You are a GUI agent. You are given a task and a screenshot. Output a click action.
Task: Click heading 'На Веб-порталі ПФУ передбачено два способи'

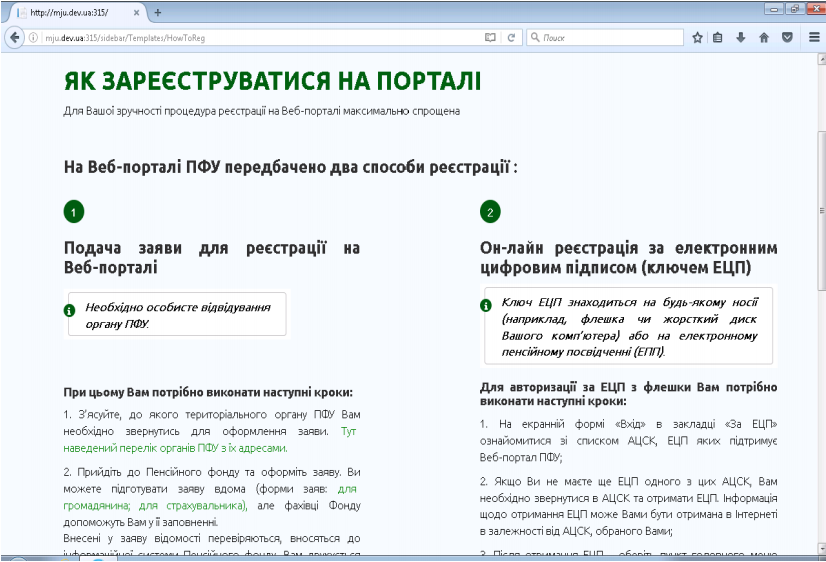point(290,167)
